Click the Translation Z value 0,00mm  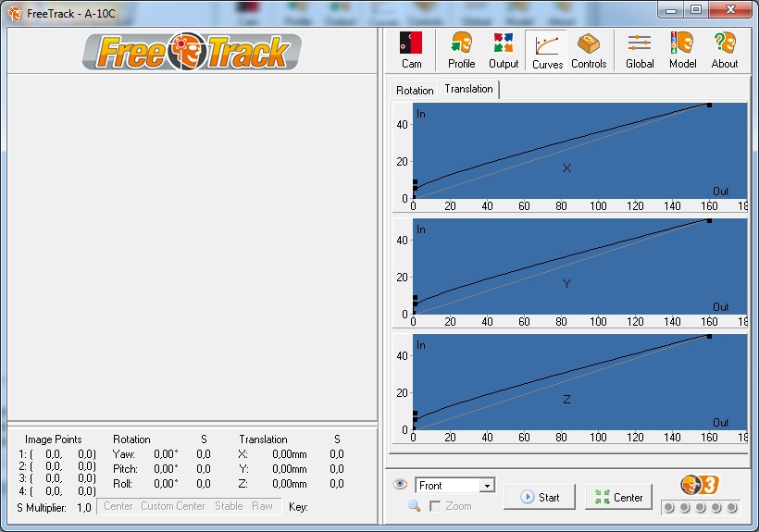point(290,484)
